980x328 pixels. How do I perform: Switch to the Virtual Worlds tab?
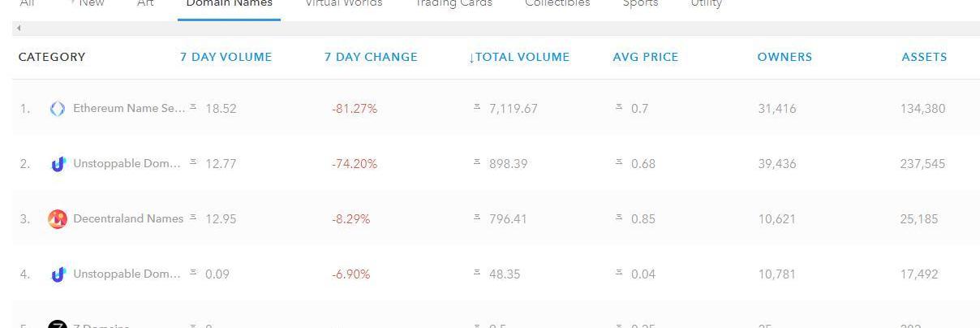pyautogui.click(x=342, y=4)
